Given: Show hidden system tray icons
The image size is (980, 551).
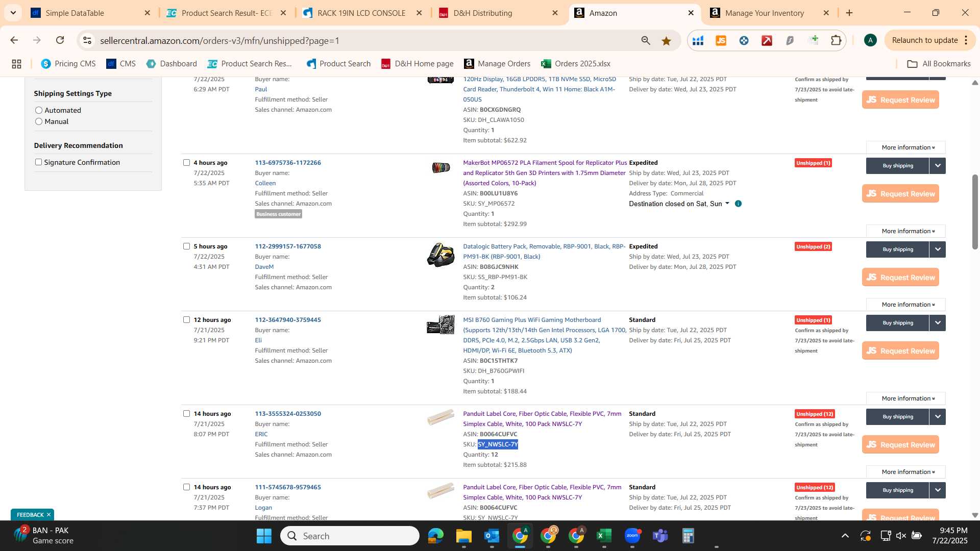Looking at the screenshot, I should click(845, 536).
